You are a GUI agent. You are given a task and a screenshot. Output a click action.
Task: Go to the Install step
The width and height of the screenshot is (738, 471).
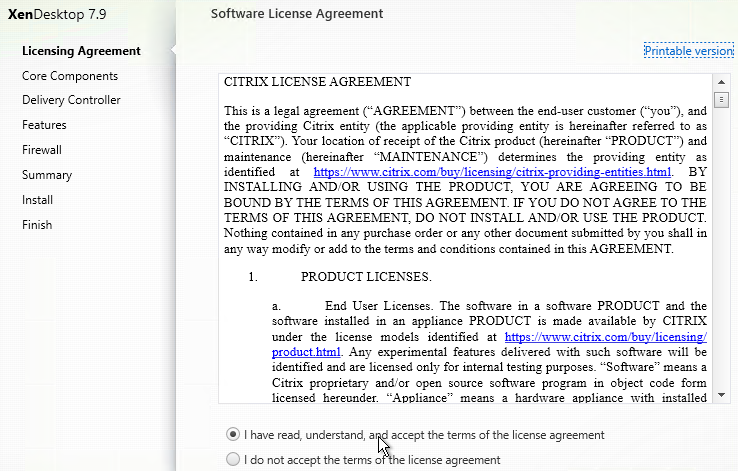point(37,200)
